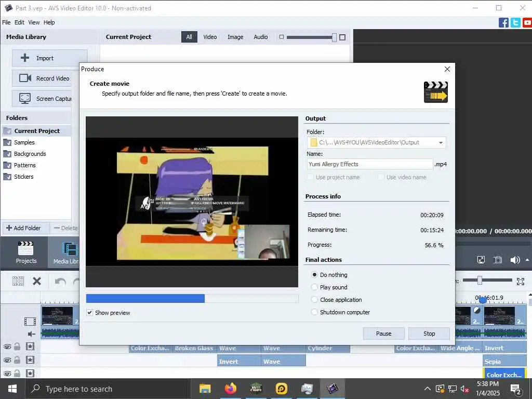Open the output Folder dropdown

click(x=441, y=142)
